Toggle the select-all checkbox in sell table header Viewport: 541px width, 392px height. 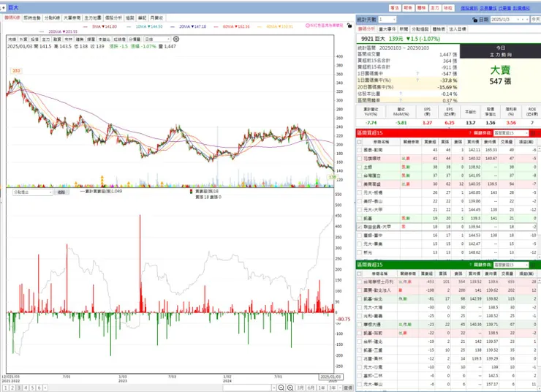click(359, 274)
